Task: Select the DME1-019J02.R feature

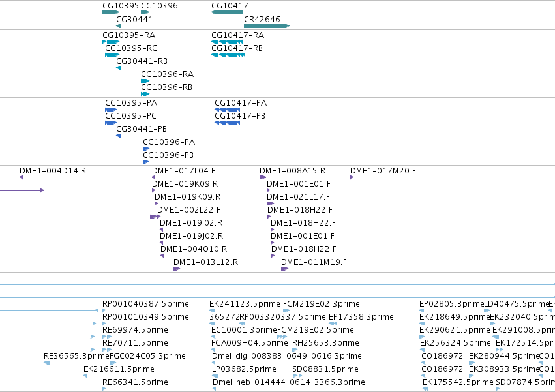Action: [x=192, y=236]
